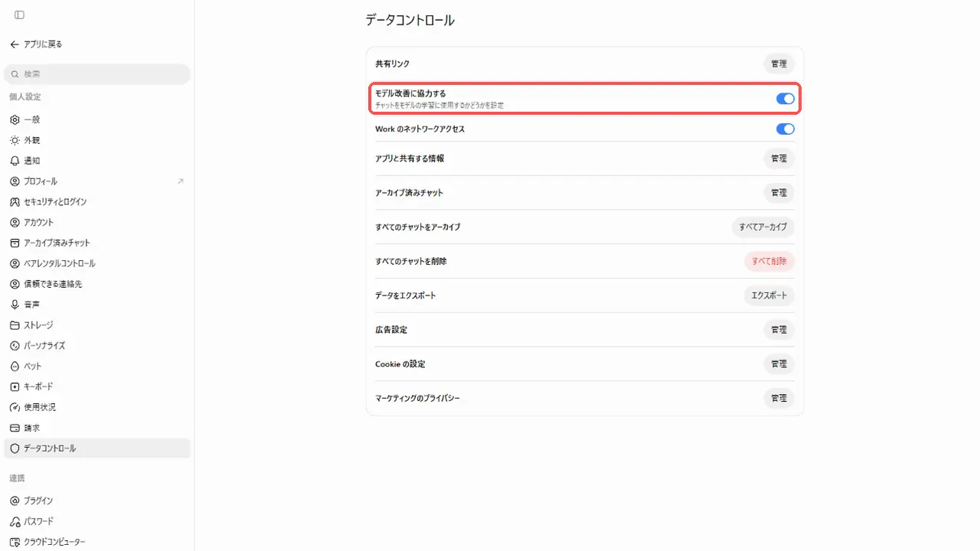Image resolution: width=980 pixels, height=551 pixels.
Task: Toggle Work のネットワークアクセス switch
Action: tap(786, 129)
